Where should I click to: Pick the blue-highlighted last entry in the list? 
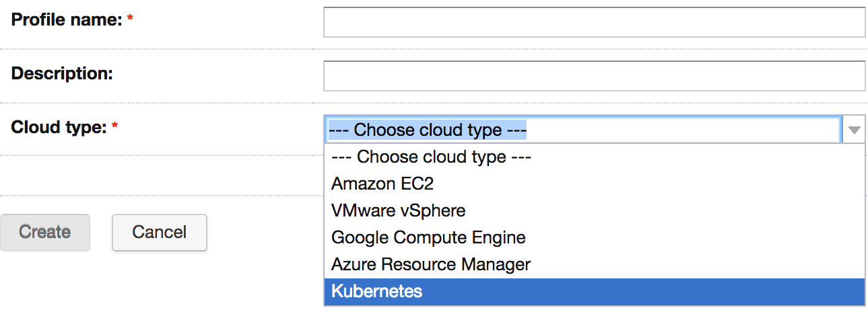coord(594,291)
